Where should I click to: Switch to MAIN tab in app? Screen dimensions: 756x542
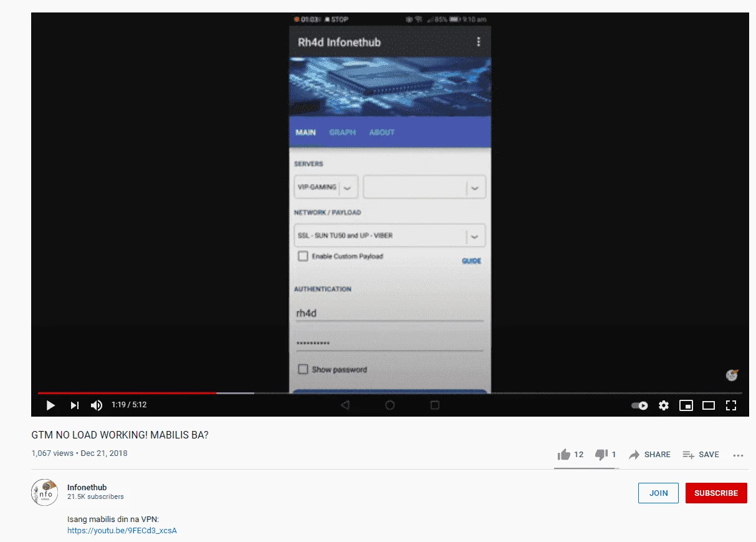(305, 132)
